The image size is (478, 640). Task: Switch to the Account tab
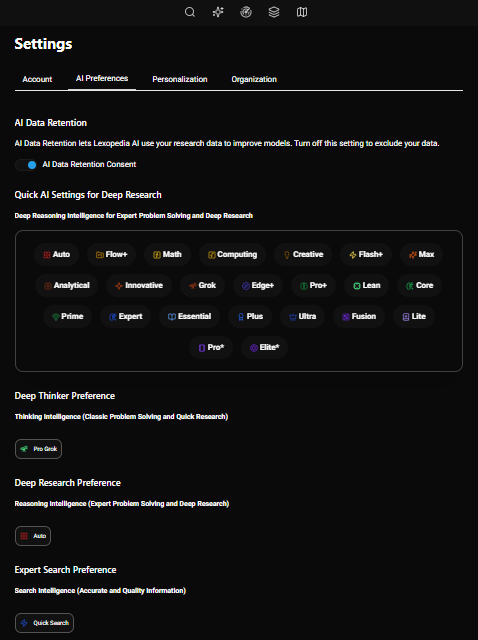point(37,79)
